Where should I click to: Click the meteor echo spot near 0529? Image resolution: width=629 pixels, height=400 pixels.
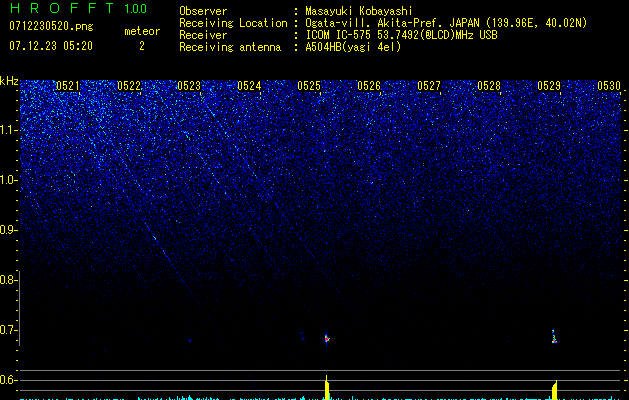pos(554,337)
